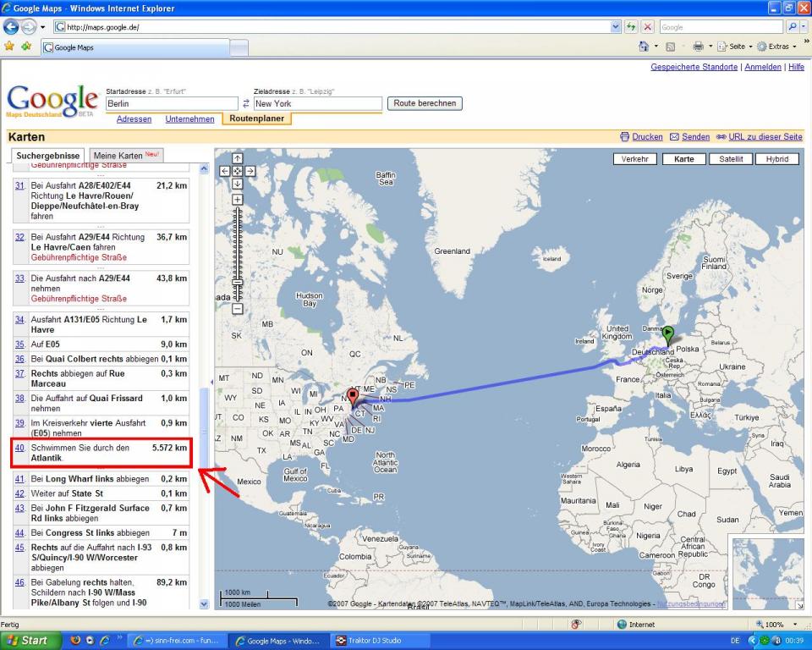This screenshot has height=650, width=812.
Task: Expand the address bar URL history dropdown
Action: 615,27
